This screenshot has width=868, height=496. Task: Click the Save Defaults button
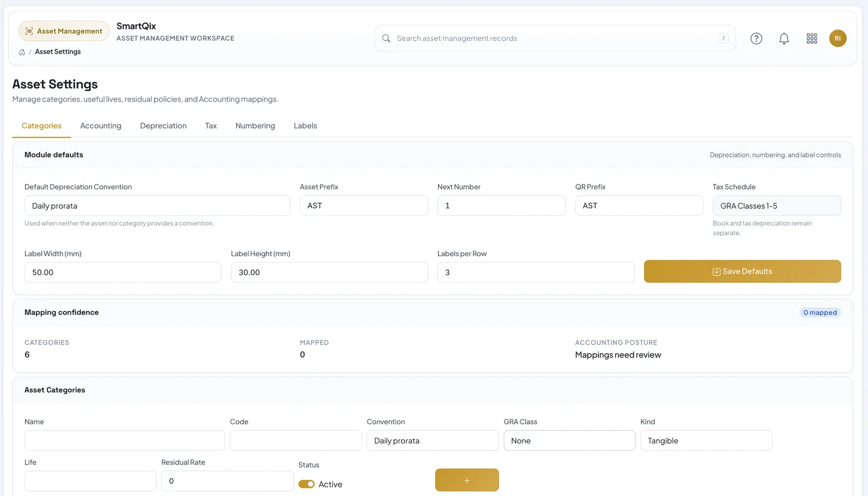(x=742, y=271)
